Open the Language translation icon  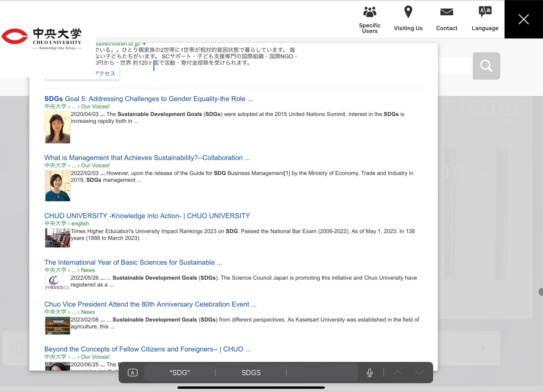tap(485, 12)
